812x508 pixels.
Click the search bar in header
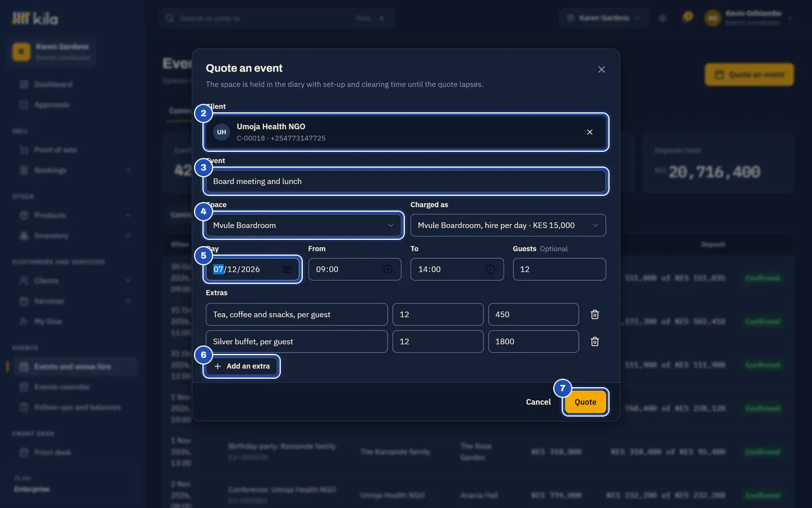click(276, 18)
